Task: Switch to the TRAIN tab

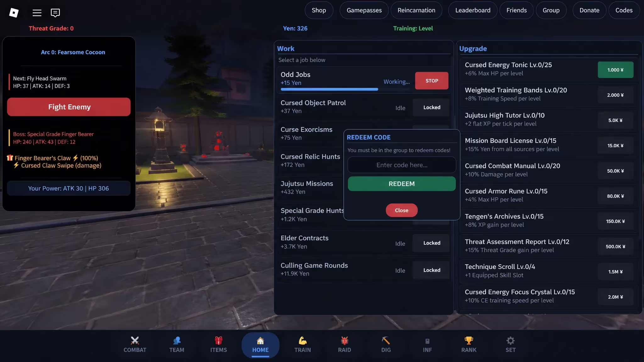Action: click(x=303, y=345)
